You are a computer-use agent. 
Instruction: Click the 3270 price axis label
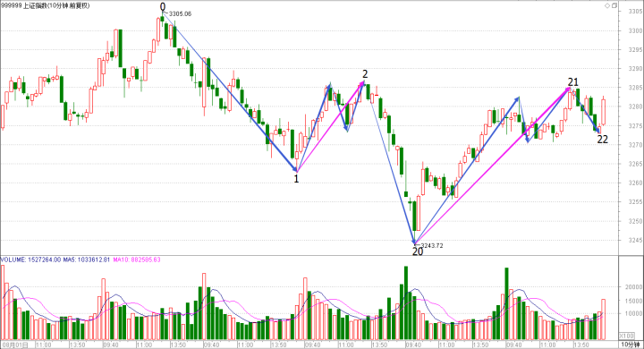click(x=635, y=145)
